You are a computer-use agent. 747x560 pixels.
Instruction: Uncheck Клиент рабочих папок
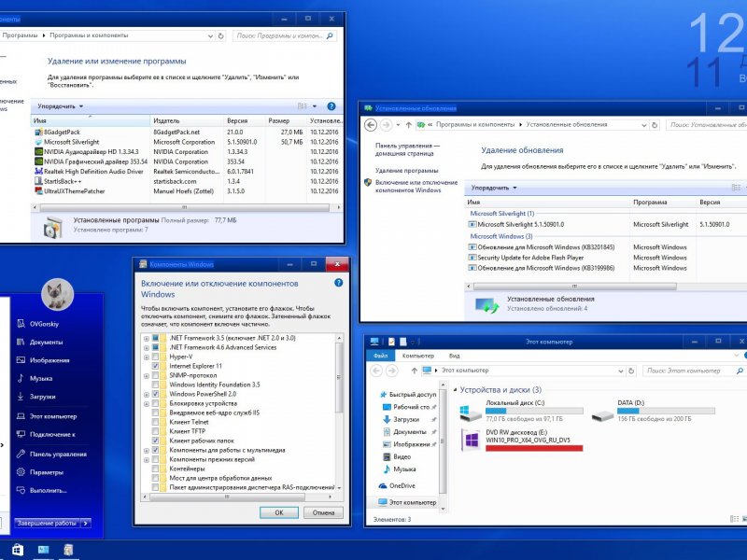coord(155,441)
